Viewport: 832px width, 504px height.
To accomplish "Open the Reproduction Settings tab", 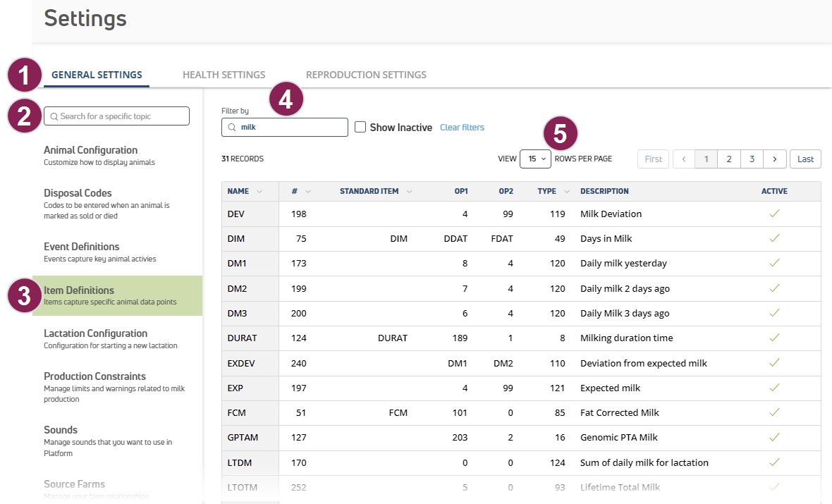I will pyautogui.click(x=366, y=75).
